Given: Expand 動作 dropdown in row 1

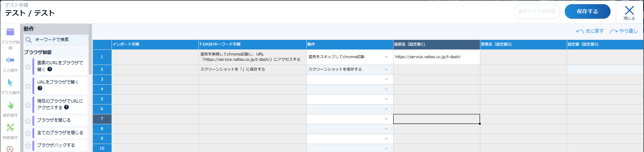Looking at the screenshot, I should click(x=386, y=57).
